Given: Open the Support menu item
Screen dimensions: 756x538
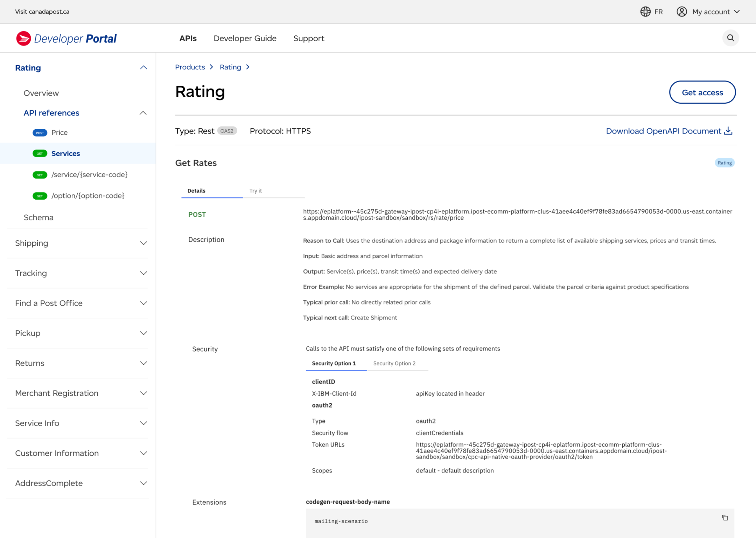Looking at the screenshot, I should tap(309, 38).
